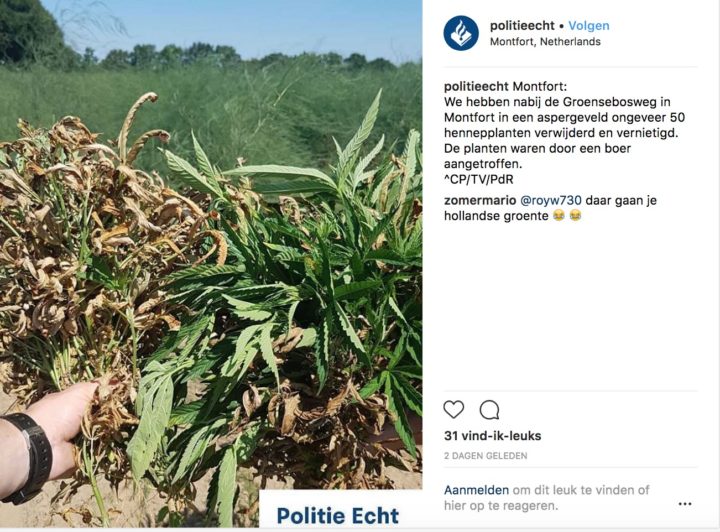The height and width of the screenshot is (532, 720).
Task: Click the ^CP/TV/PdR signature line
Action: [x=478, y=179]
